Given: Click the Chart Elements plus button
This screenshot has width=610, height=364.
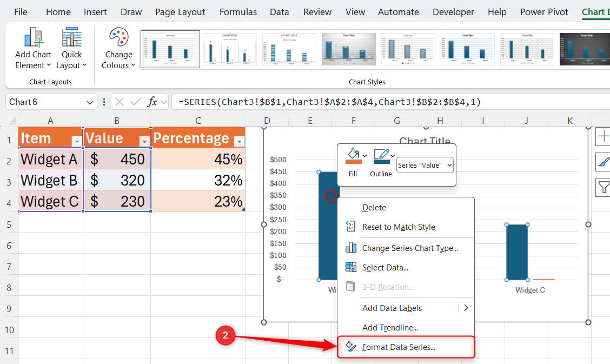Looking at the screenshot, I should pos(604,136).
